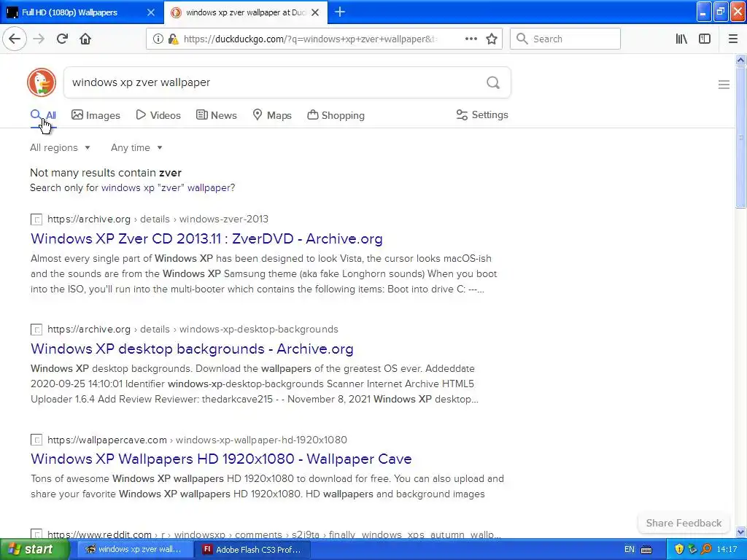Switch to Images results
The width and height of the screenshot is (747, 560).
[96, 115]
